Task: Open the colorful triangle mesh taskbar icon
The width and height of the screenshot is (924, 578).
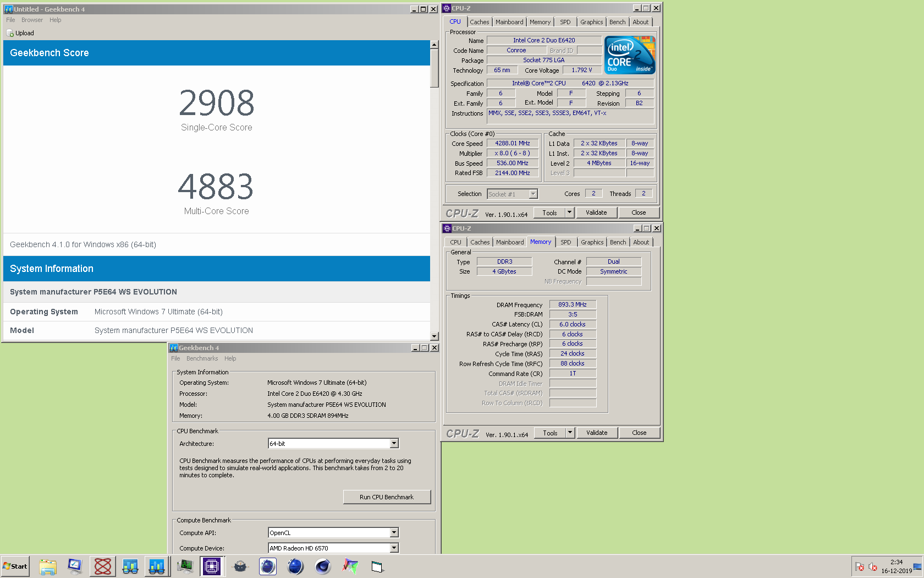Action: click(x=350, y=566)
